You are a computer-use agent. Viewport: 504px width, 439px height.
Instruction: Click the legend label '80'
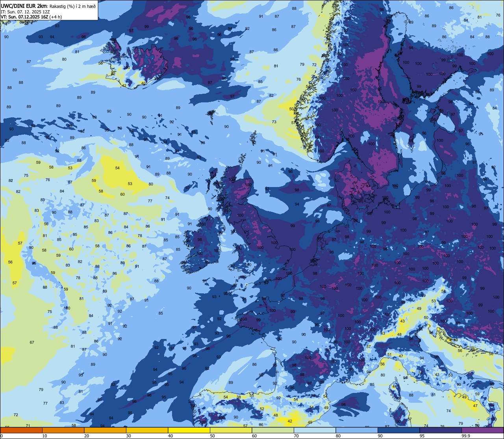tap(338, 436)
